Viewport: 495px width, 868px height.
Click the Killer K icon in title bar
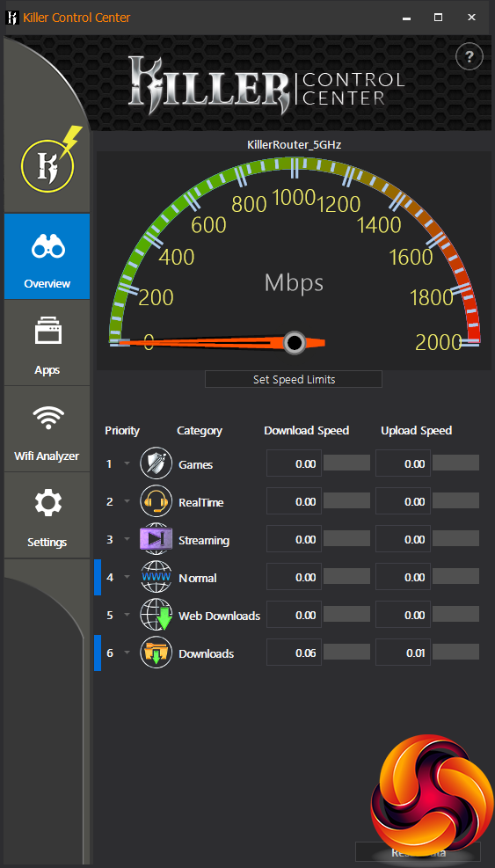[x=12, y=18]
